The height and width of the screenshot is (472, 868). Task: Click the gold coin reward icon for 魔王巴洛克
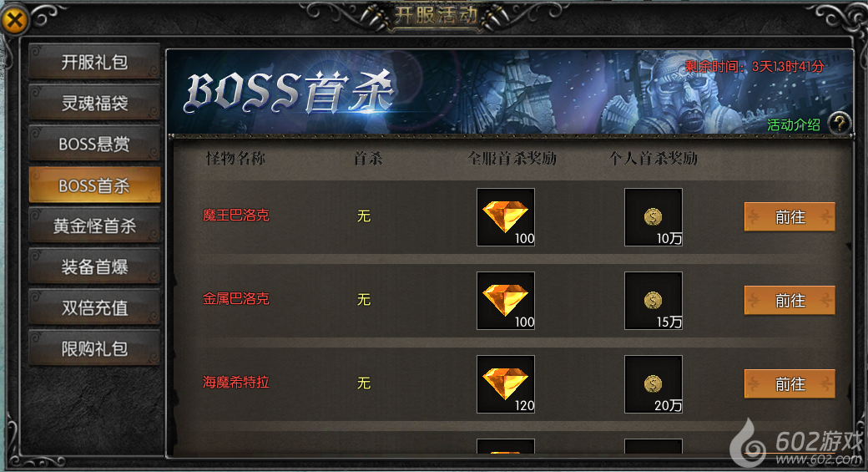(654, 217)
